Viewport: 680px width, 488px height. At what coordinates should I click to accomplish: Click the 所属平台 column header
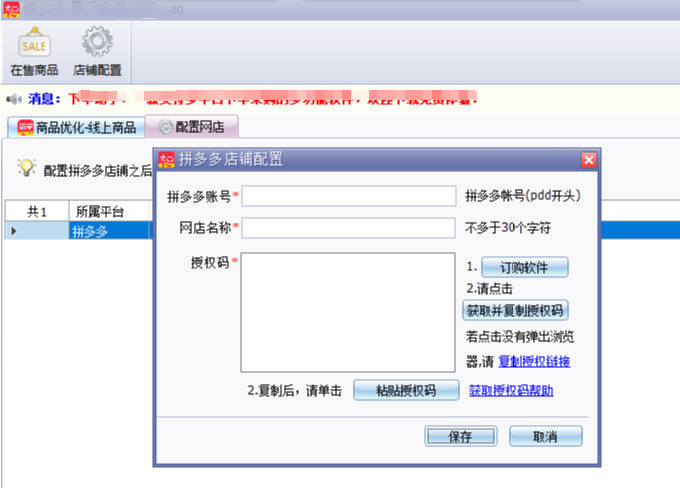pos(100,212)
